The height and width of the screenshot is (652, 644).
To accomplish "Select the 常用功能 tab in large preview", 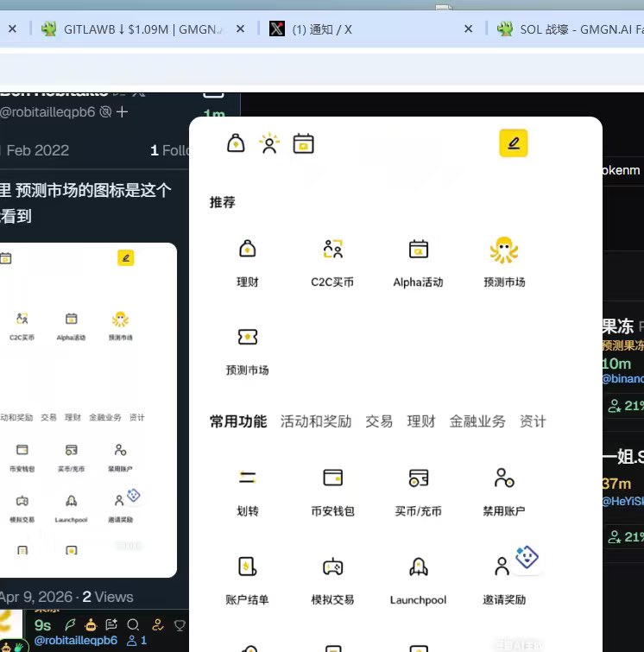I will click(238, 421).
